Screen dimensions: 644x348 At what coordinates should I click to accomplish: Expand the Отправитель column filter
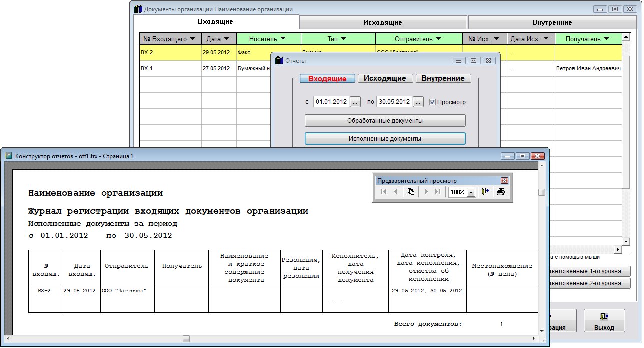tap(438, 39)
